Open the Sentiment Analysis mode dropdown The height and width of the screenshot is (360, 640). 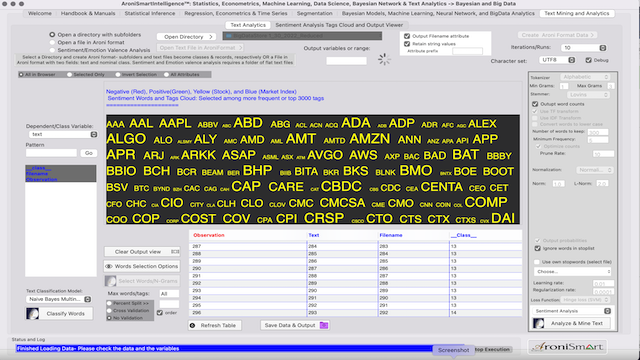[x=572, y=311]
